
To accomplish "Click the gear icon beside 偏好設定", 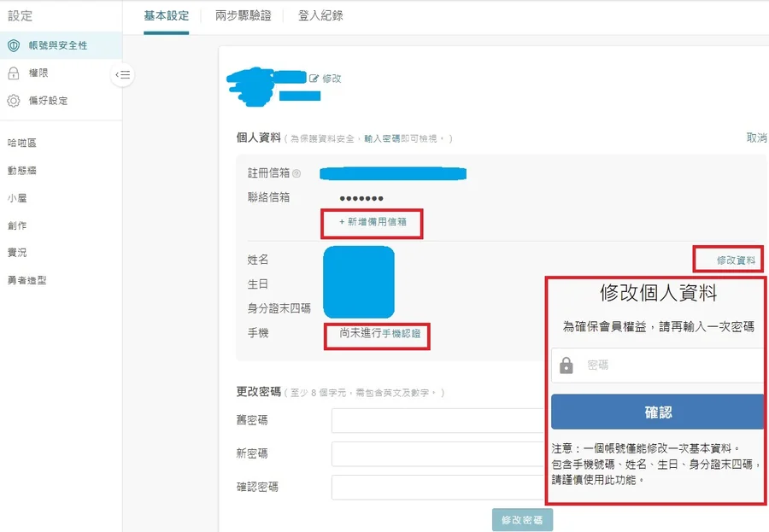I will (x=14, y=101).
